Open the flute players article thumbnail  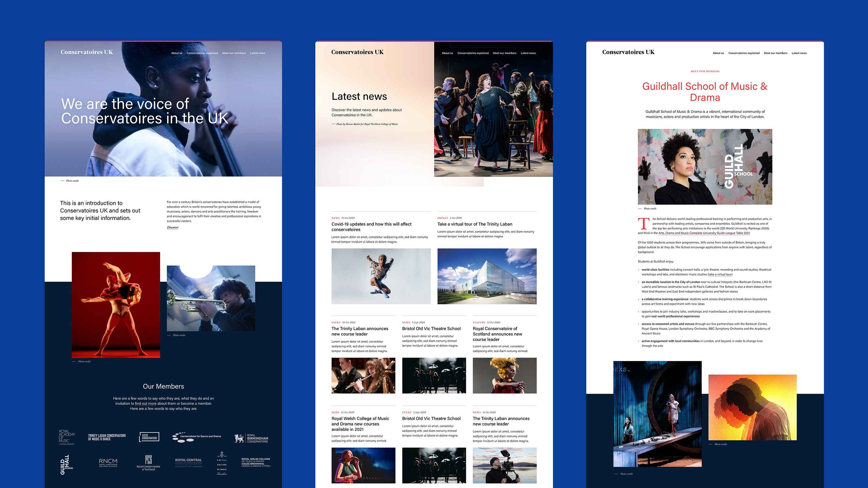pos(363,376)
